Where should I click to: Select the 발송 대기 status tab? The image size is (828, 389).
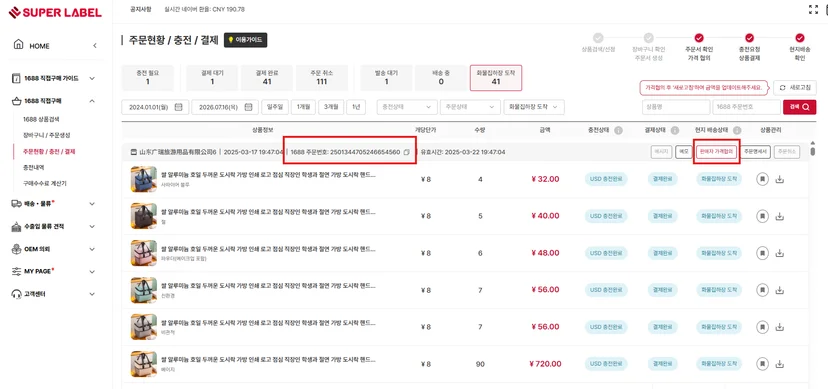(x=387, y=78)
